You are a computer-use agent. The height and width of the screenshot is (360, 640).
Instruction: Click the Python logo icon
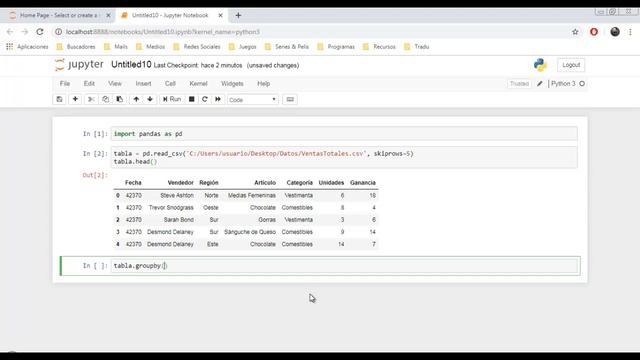coord(540,65)
